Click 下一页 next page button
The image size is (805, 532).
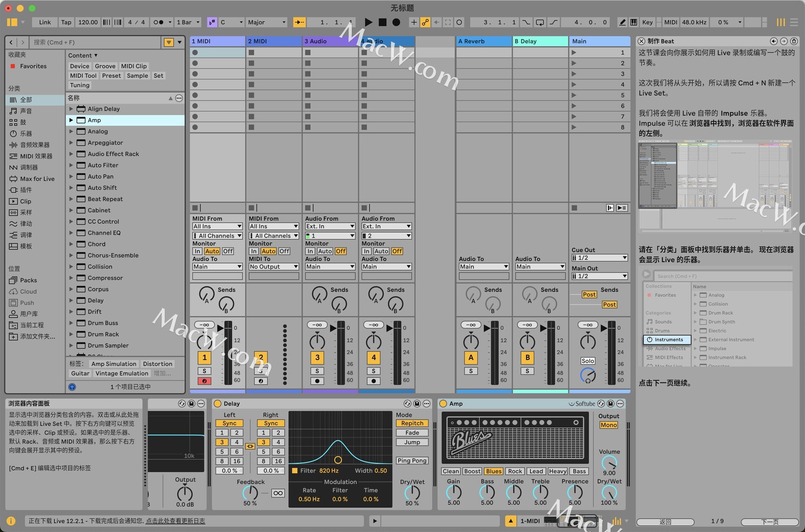[770, 522]
